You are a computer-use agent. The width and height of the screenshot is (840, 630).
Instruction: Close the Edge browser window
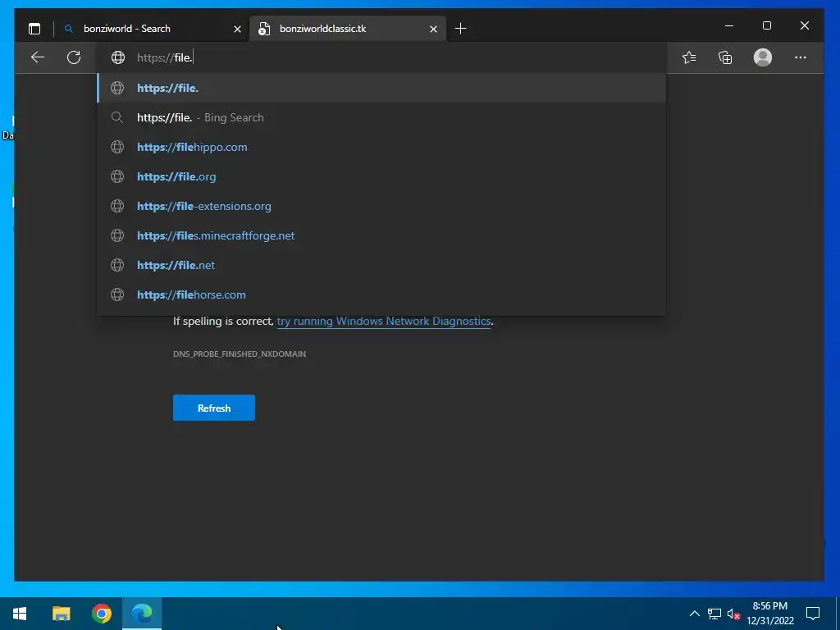pyautogui.click(x=804, y=25)
